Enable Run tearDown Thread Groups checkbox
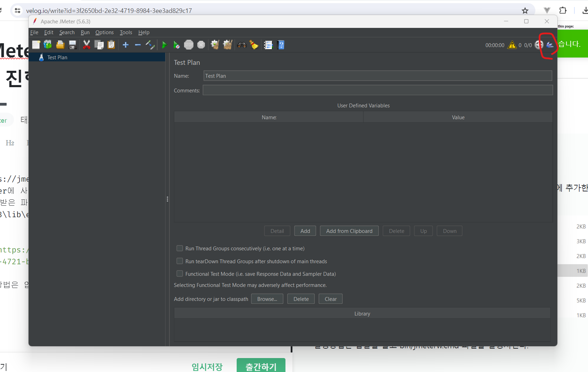The width and height of the screenshot is (588, 372). coord(180,261)
